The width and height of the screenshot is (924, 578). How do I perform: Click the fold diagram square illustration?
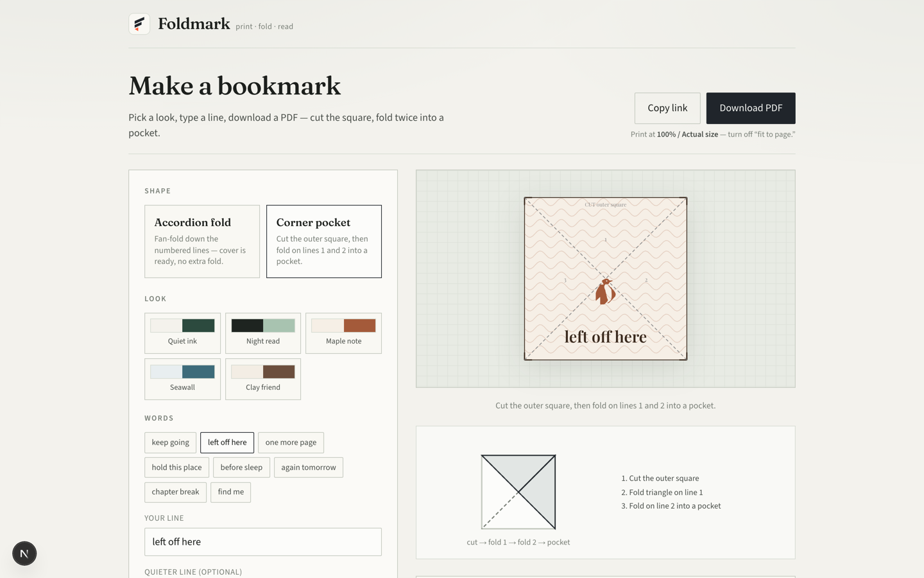tap(518, 492)
